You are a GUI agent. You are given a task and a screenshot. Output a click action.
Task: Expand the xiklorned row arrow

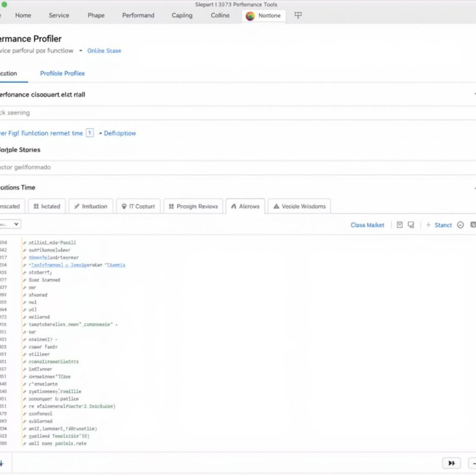click(25, 421)
